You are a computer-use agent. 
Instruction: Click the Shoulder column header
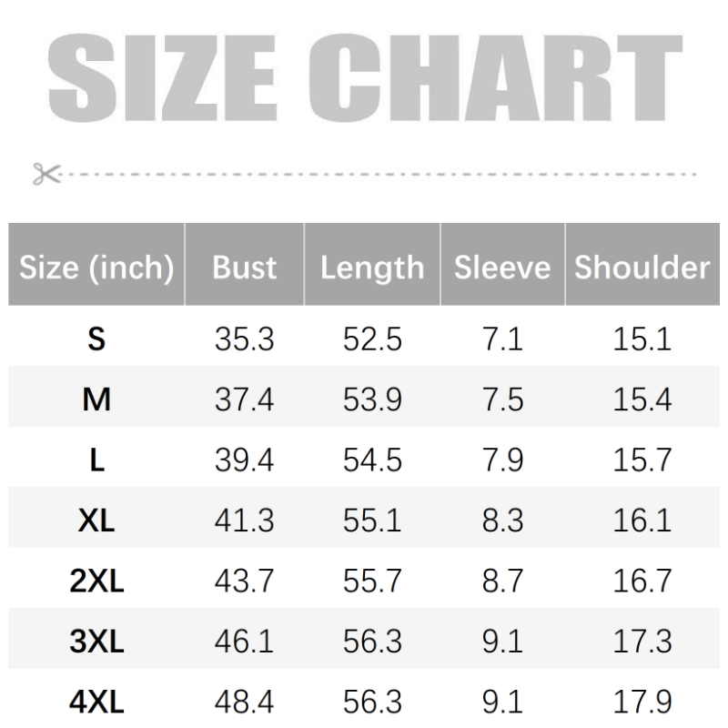click(642, 268)
